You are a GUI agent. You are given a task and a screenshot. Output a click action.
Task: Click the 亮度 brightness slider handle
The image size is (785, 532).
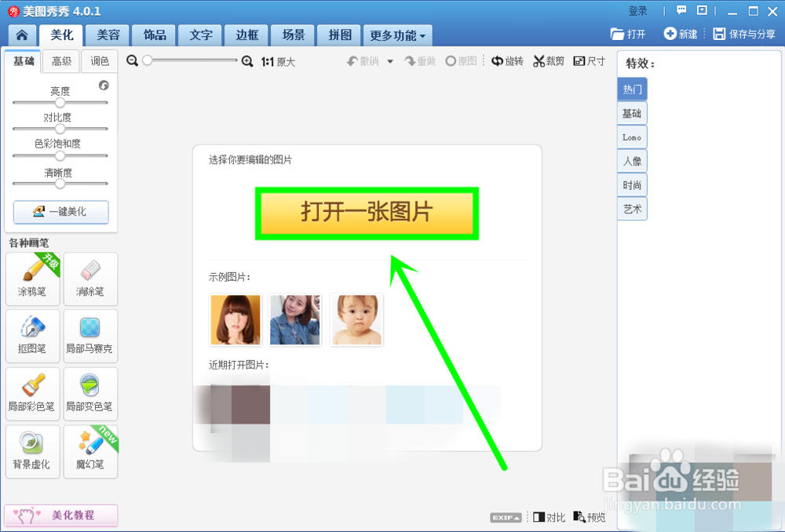tap(60, 102)
